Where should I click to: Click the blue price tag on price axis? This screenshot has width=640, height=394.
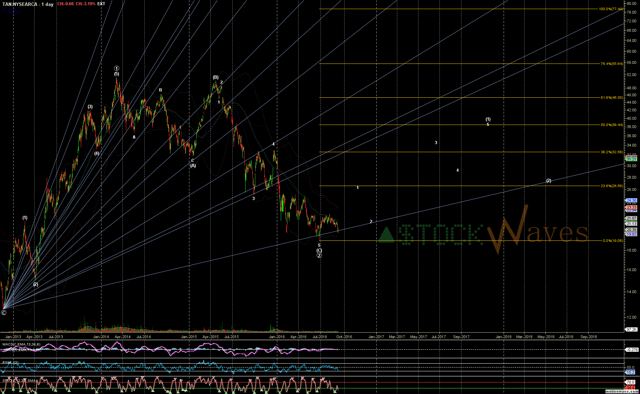point(631,200)
